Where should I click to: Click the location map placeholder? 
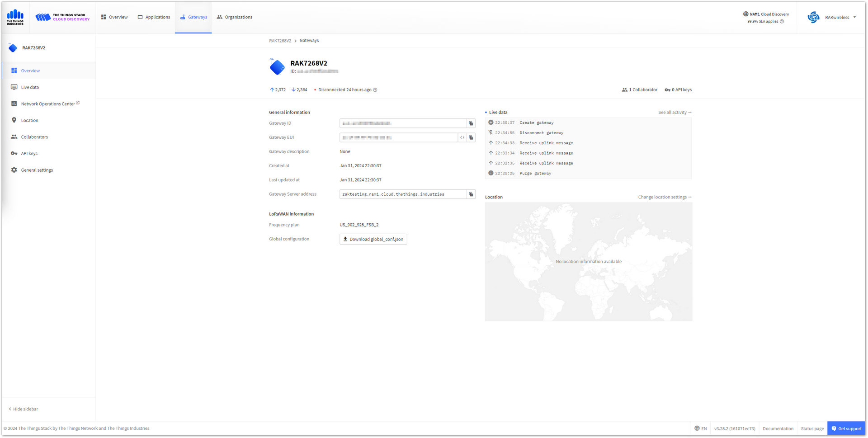pyautogui.click(x=589, y=262)
